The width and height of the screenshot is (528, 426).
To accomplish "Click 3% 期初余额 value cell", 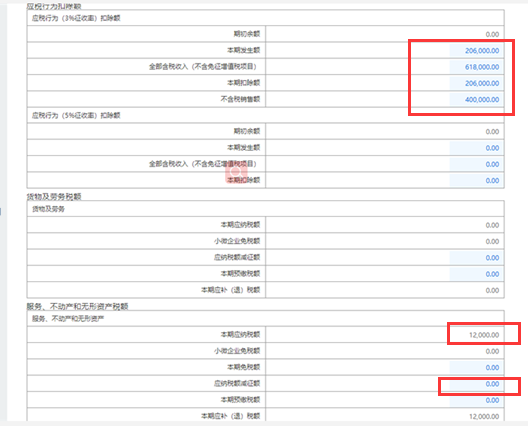I will click(385, 34).
